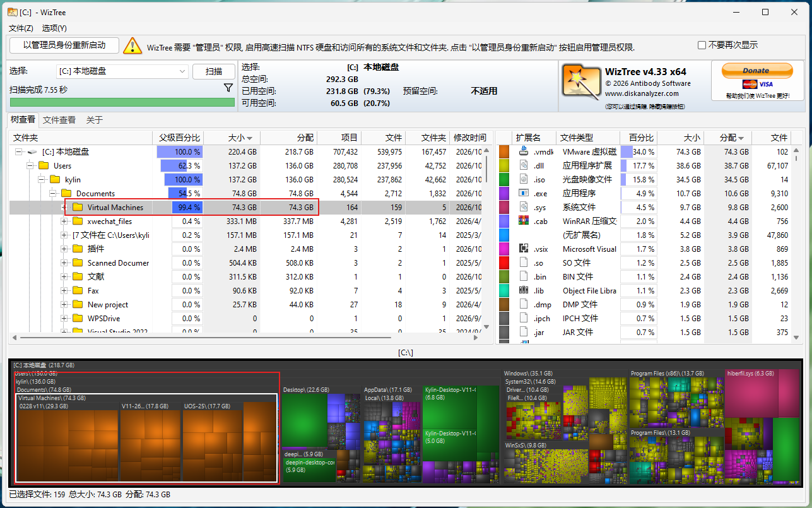Tick the 不要再次显示 checkbox
This screenshot has width=812, height=508.
pos(702,45)
